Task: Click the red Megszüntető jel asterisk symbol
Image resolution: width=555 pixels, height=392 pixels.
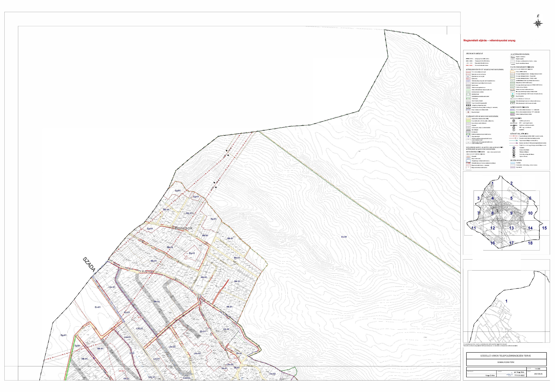Action: [468, 112]
